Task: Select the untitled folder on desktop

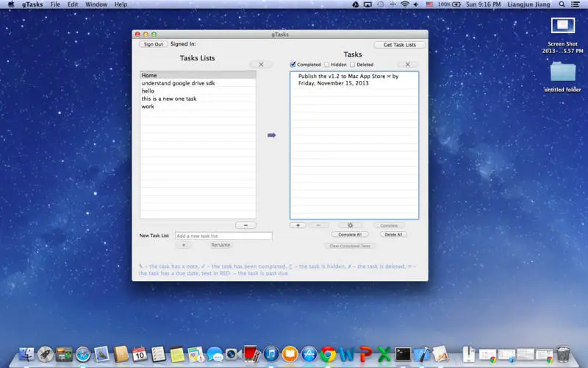Action: point(562,77)
